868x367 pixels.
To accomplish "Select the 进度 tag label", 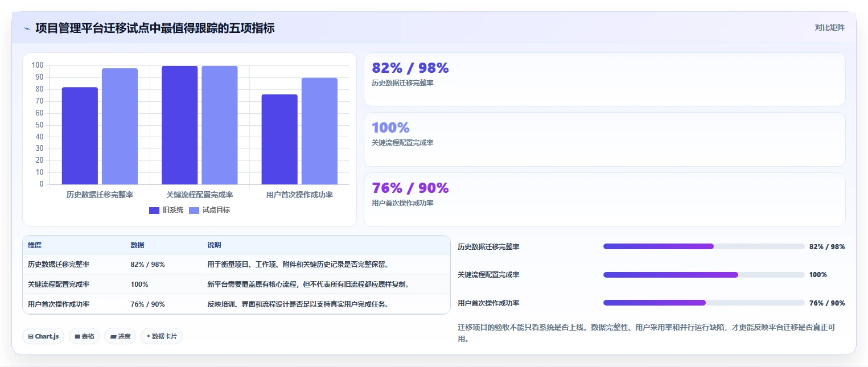I will point(124,336).
